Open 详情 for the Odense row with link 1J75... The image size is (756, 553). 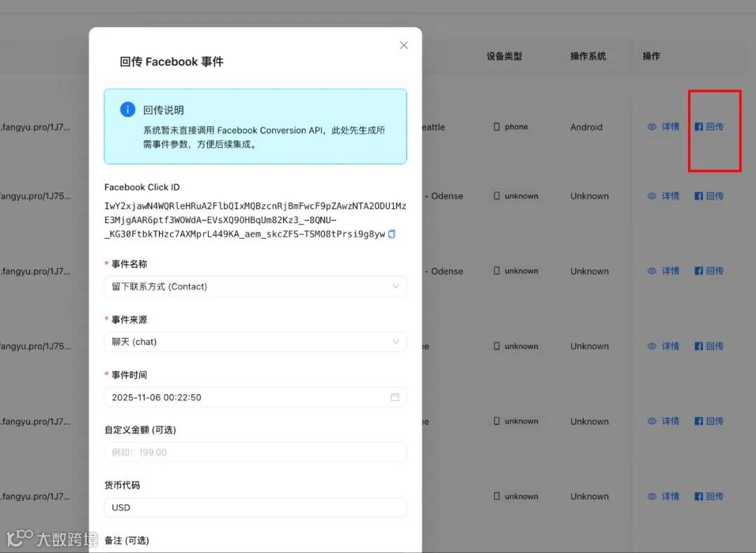pyautogui.click(x=664, y=196)
